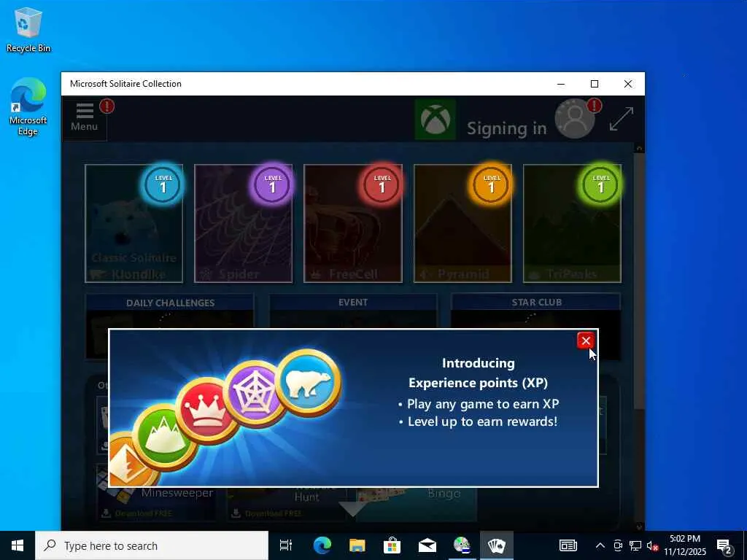The width and height of the screenshot is (747, 560).
Task: Open the profile avatar icon
Action: (x=575, y=119)
